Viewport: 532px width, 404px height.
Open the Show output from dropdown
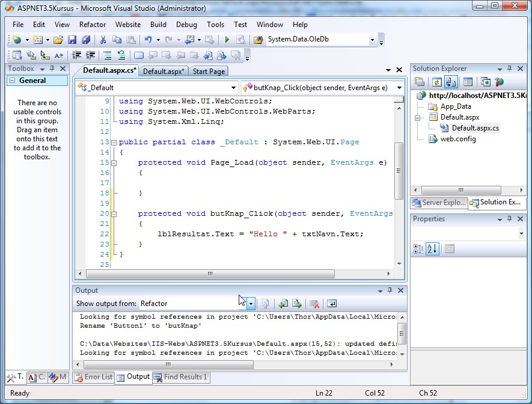point(251,304)
